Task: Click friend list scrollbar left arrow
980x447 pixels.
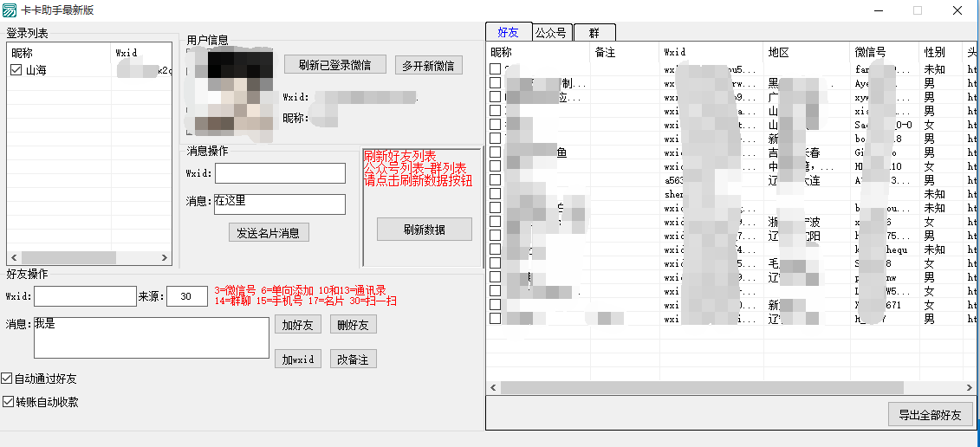Action: coord(493,387)
